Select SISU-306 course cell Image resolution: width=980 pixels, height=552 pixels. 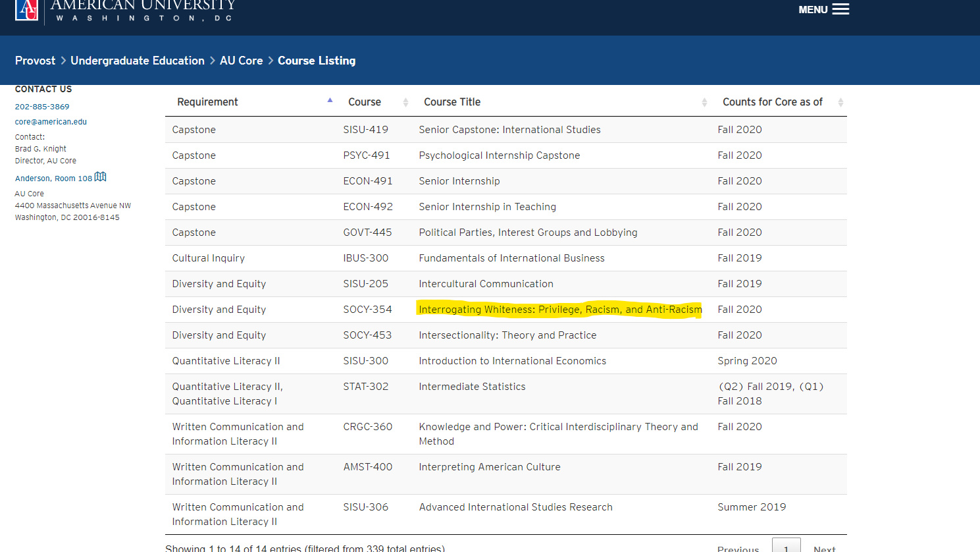pos(366,507)
